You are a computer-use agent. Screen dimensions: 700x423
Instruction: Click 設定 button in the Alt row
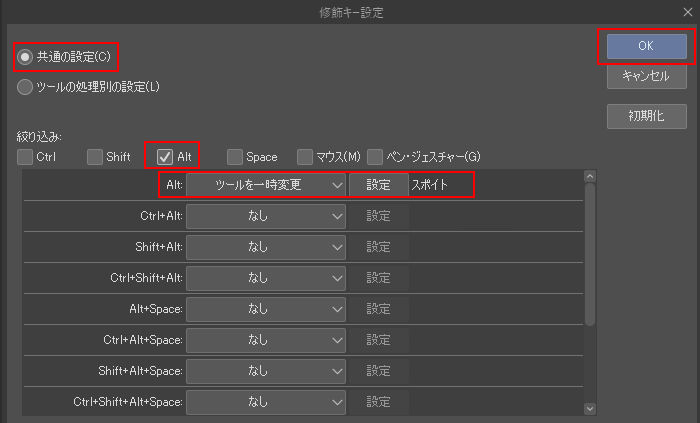pyautogui.click(x=379, y=185)
